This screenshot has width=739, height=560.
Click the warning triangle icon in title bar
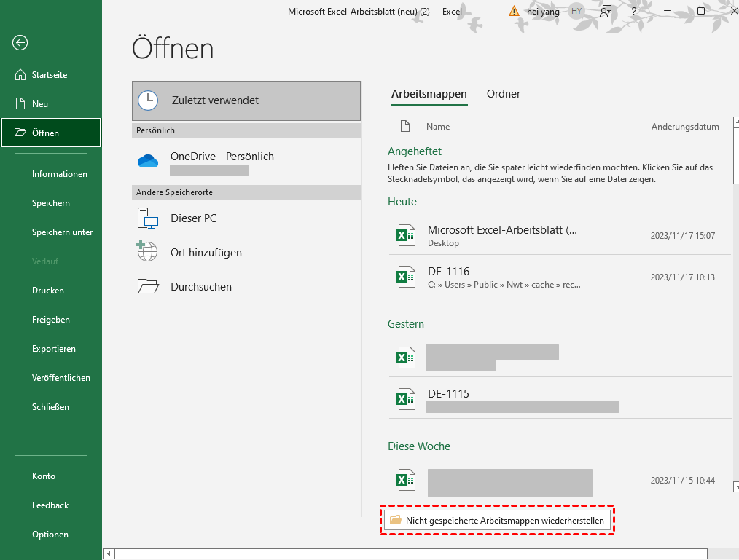[515, 11]
